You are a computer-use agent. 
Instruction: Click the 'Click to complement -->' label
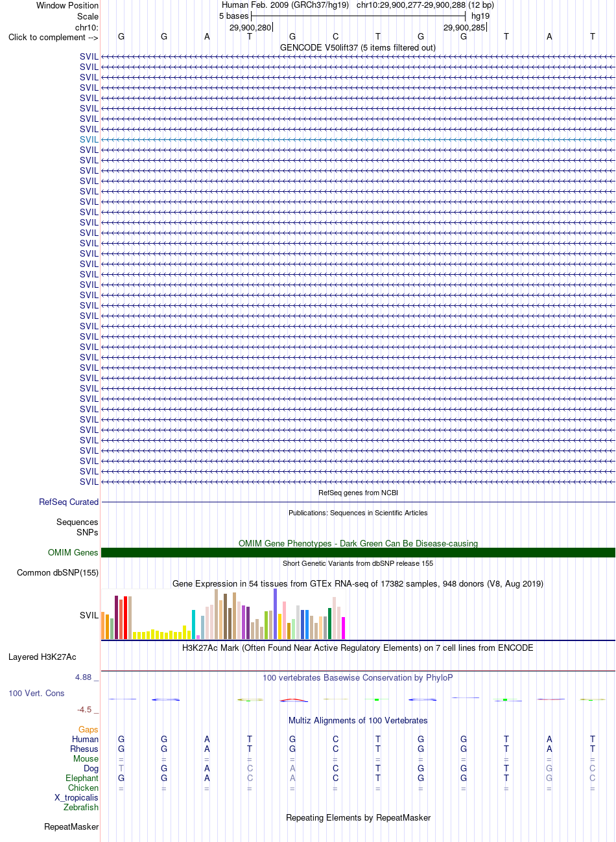point(53,37)
